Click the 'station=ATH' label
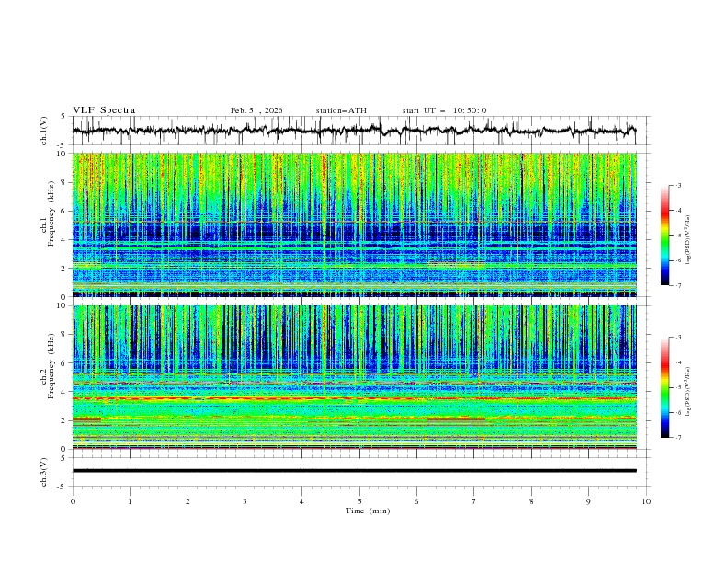This screenshot has height=563, width=728. click(341, 110)
